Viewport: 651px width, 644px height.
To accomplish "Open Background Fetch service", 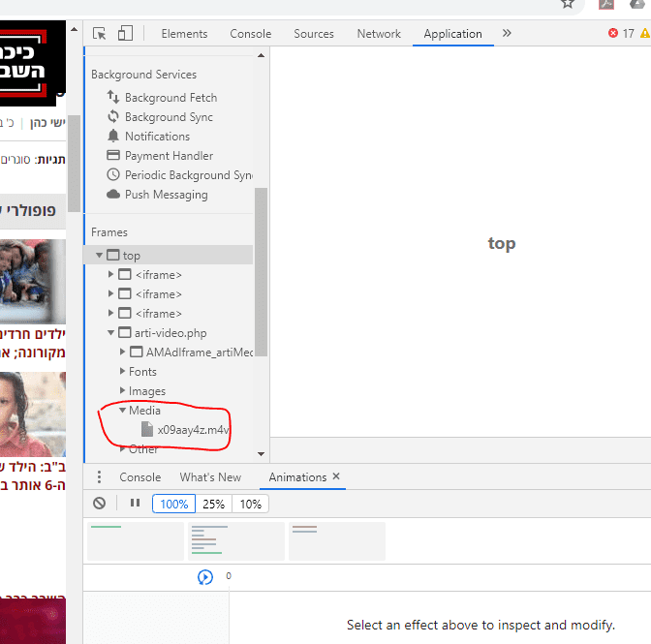I will [171, 98].
